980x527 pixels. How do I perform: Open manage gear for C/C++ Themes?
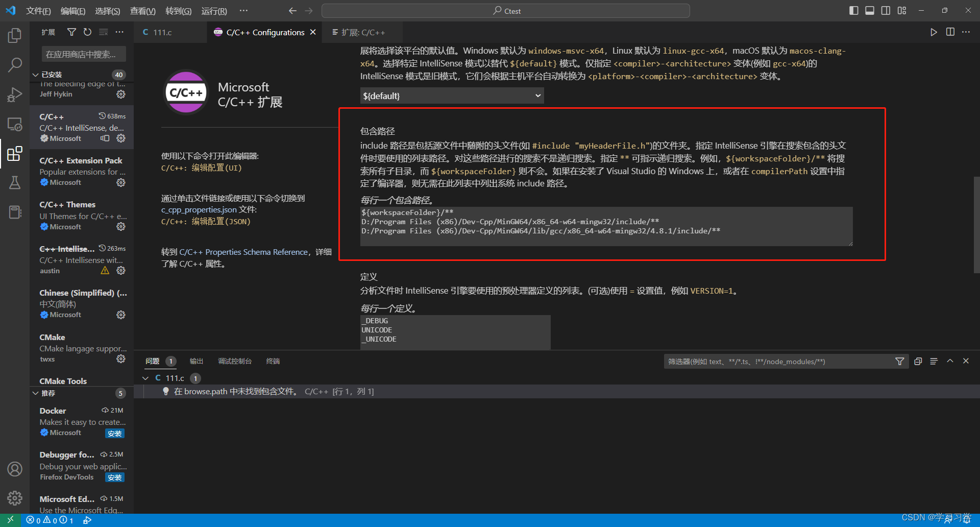tap(121, 226)
